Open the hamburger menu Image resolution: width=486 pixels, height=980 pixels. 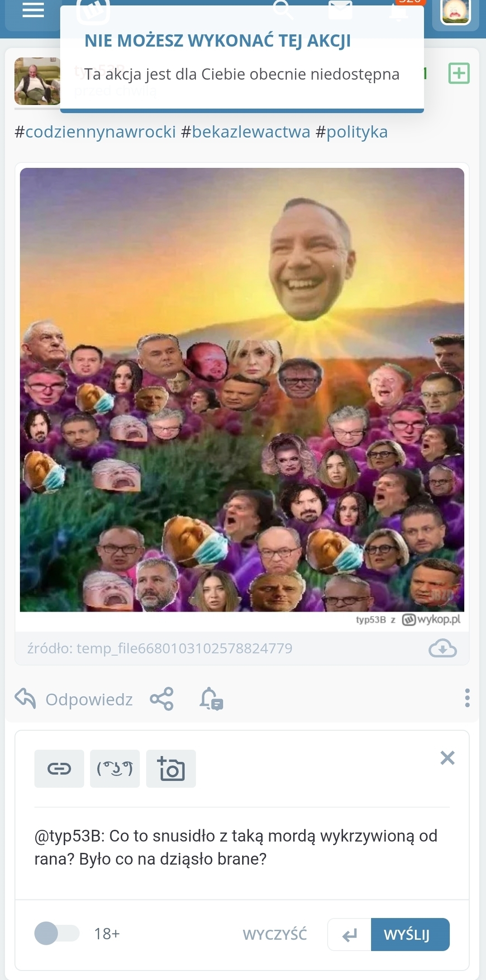33,10
